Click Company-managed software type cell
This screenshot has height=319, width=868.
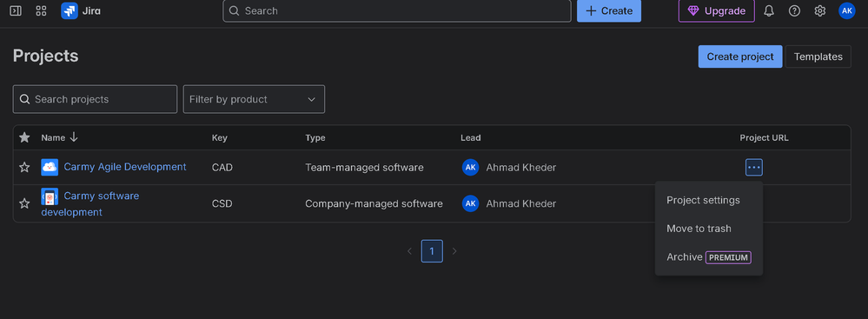point(374,203)
